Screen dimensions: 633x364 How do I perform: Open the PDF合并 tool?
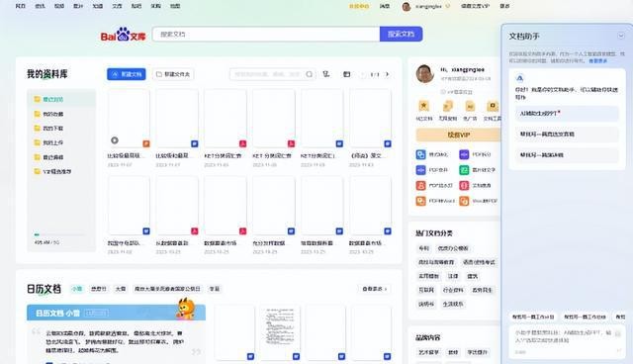[x=432, y=170]
